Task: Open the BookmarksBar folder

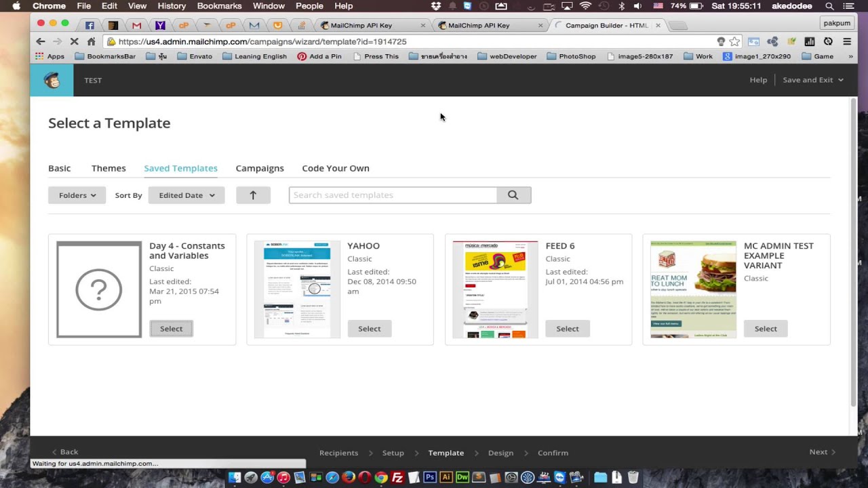Action: [x=105, y=56]
